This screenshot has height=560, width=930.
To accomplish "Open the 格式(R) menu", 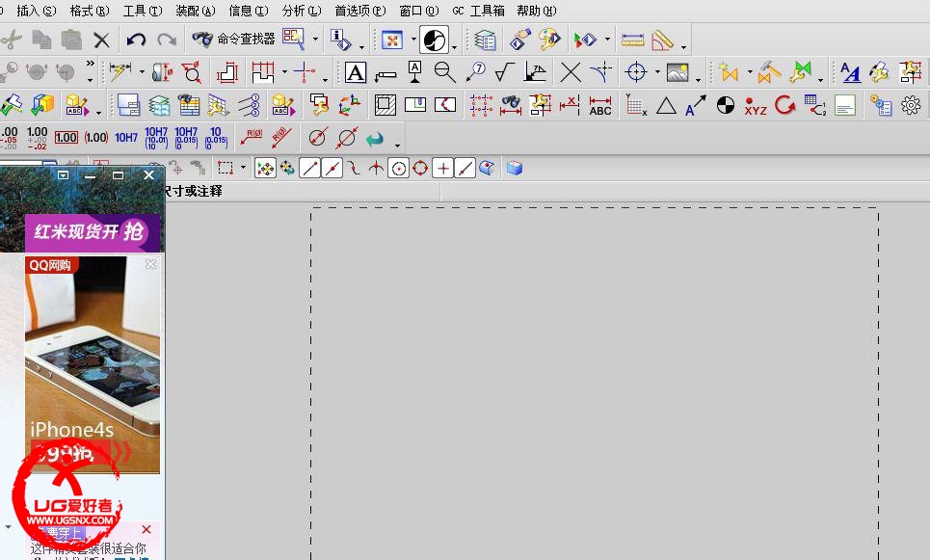I will tap(90, 11).
